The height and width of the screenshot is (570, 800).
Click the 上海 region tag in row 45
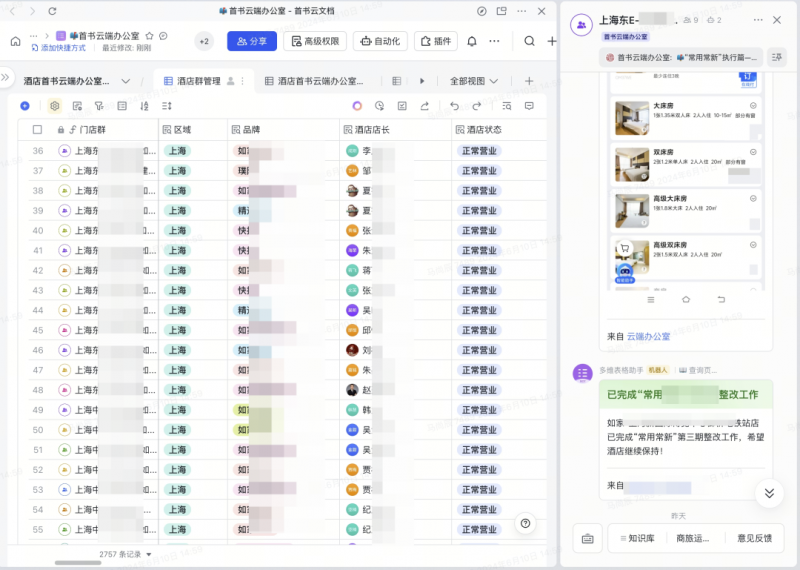click(177, 330)
